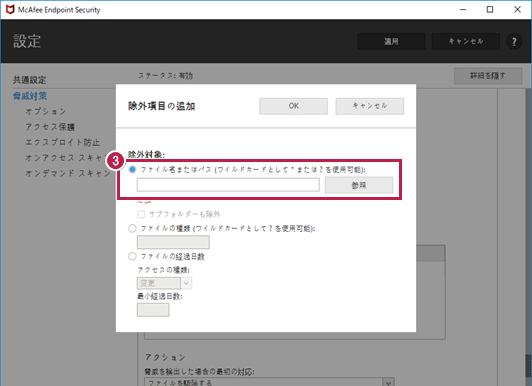Click the 最小経過日数 input field

153,310
